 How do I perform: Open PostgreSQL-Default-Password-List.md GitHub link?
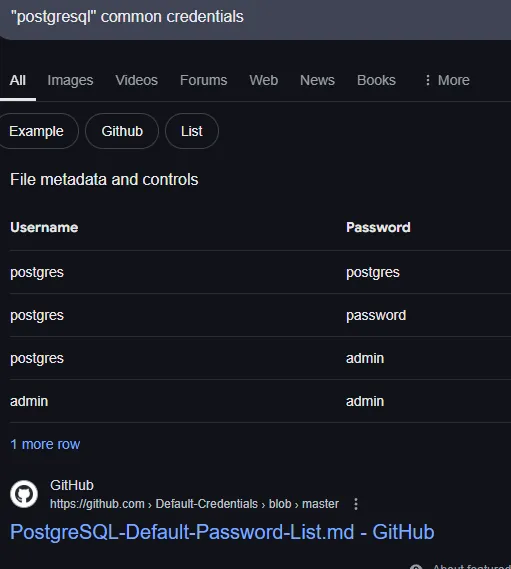point(222,532)
